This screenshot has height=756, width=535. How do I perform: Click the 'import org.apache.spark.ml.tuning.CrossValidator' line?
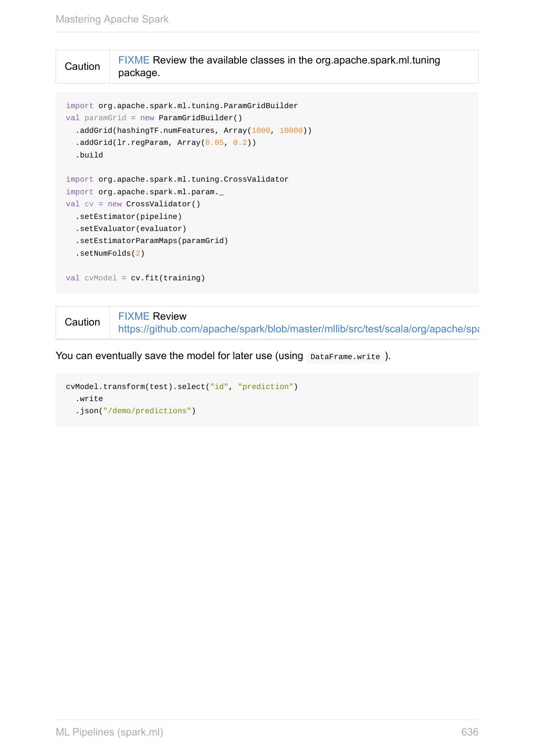[x=177, y=180]
